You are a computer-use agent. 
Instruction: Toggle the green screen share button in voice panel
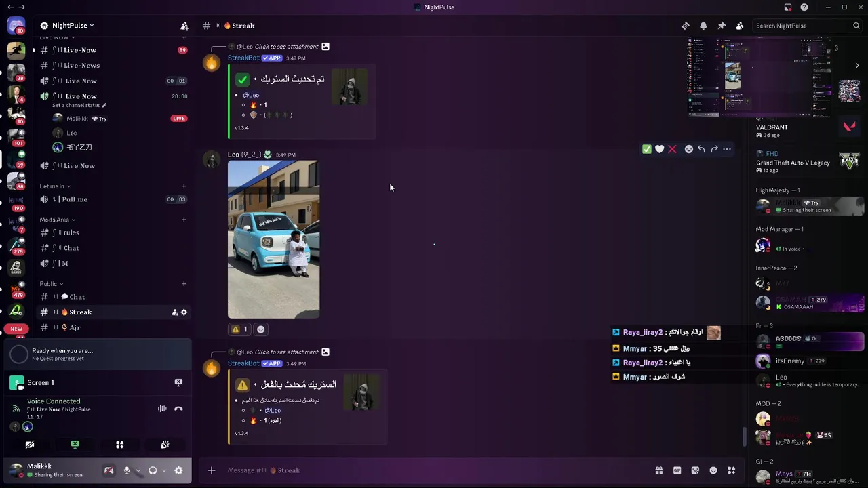click(x=75, y=445)
